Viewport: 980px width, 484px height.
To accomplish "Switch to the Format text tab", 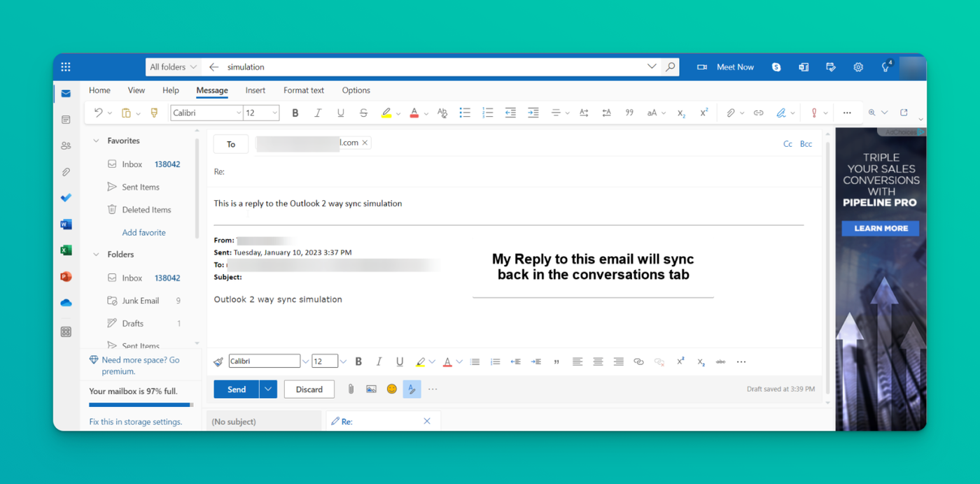I will click(x=304, y=90).
